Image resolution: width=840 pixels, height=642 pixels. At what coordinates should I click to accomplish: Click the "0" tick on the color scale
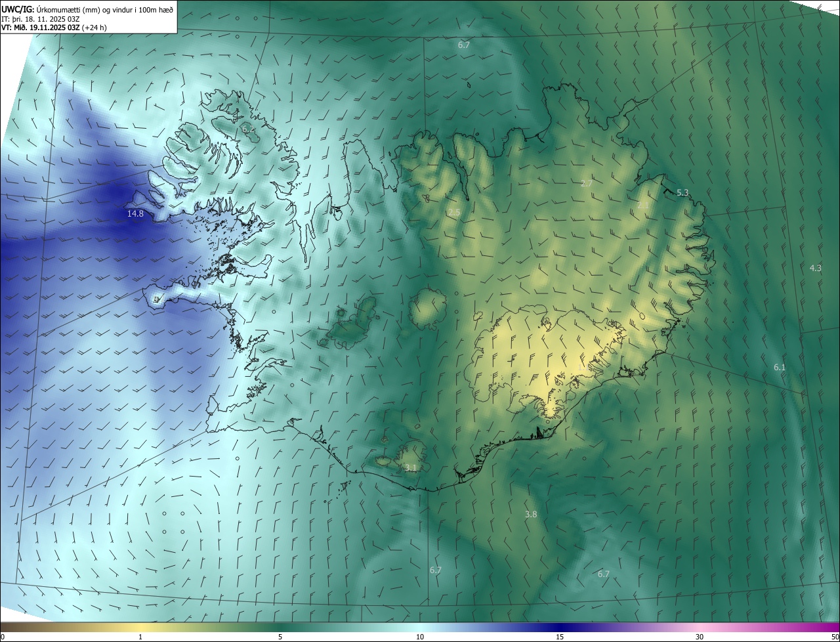coord(3,637)
